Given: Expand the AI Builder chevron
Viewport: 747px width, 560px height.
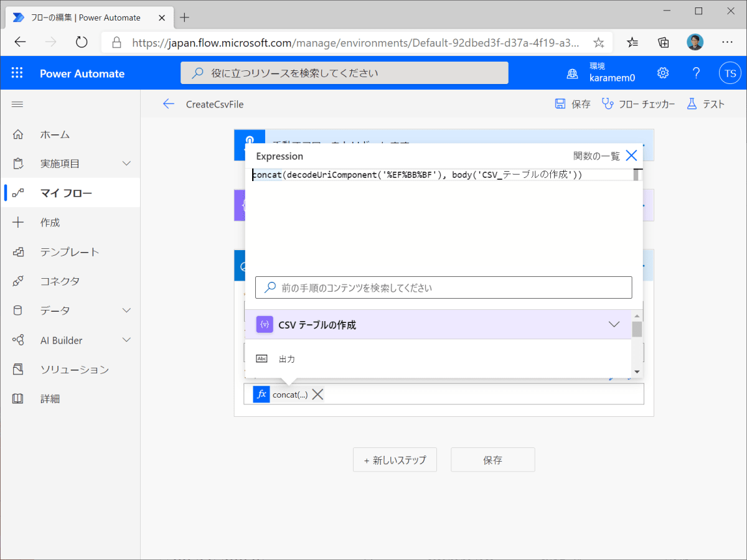Looking at the screenshot, I should click(126, 340).
